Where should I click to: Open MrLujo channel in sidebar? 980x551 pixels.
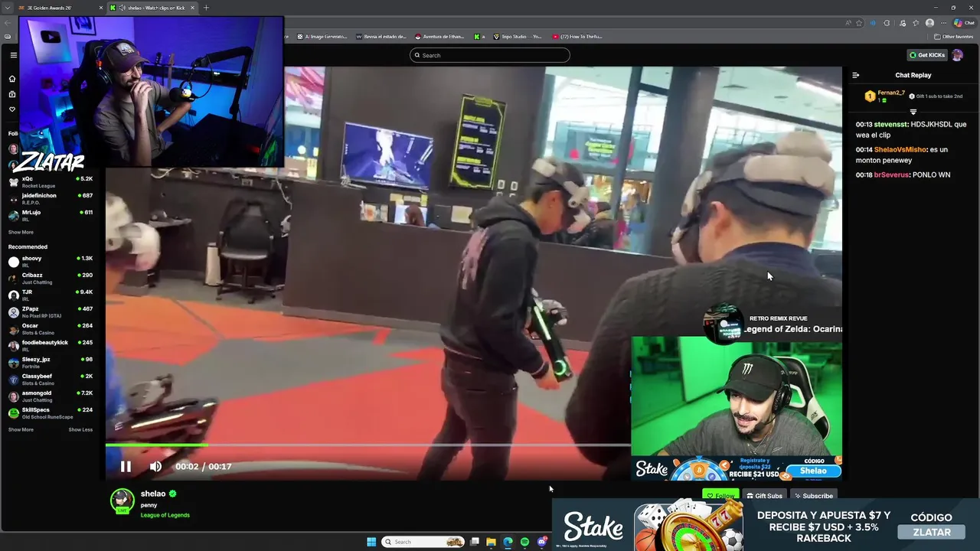pos(51,215)
